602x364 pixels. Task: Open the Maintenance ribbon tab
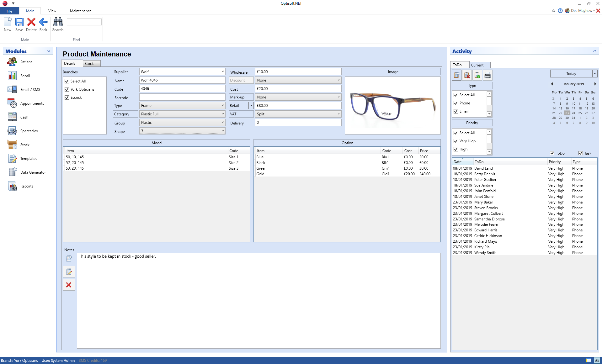click(x=80, y=11)
